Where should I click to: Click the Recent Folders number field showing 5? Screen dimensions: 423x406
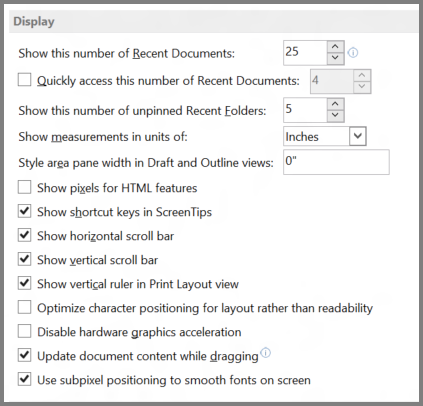305,110
